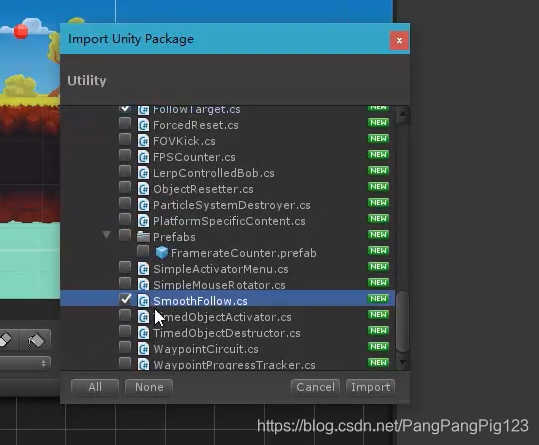The width and height of the screenshot is (539, 445).
Task: Toggle the Prefabs folder checkbox
Action: point(125,235)
